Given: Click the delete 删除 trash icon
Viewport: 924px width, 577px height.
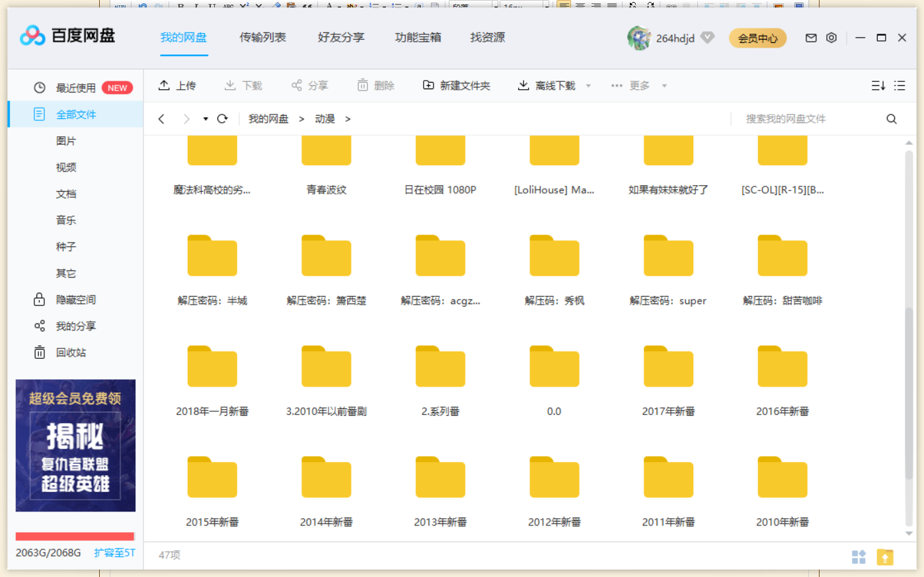Looking at the screenshot, I should tap(363, 85).
